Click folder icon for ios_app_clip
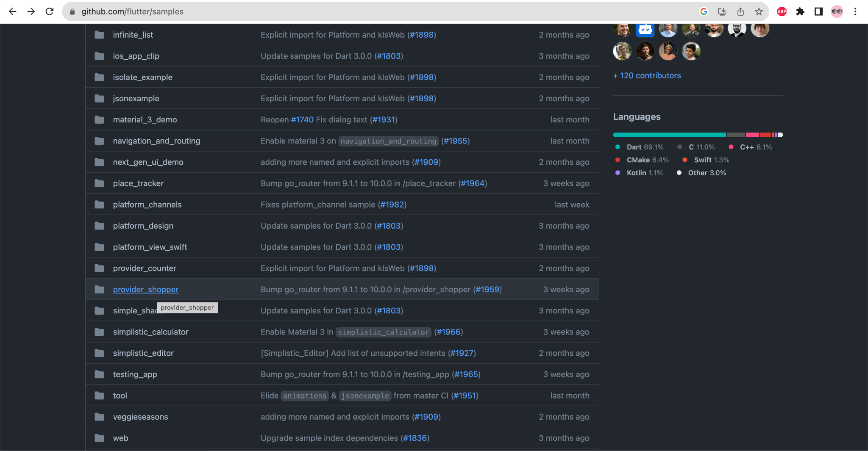Viewport: 868px width, 451px height. point(99,56)
